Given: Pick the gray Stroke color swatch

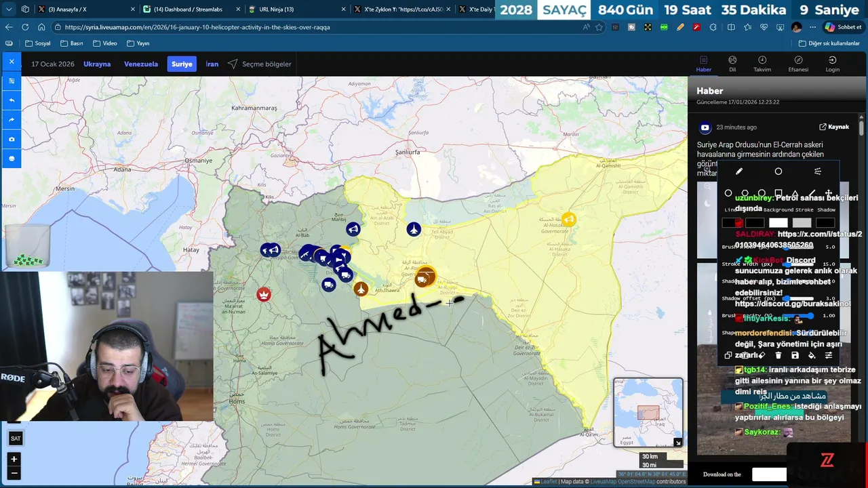Looking at the screenshot, I should pos(802,223).
